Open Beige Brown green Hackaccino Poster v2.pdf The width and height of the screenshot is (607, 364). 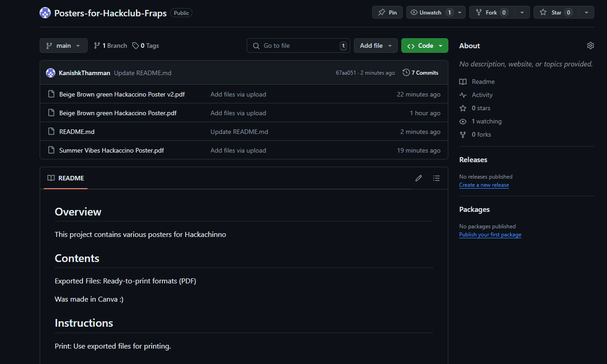[122, 94]
